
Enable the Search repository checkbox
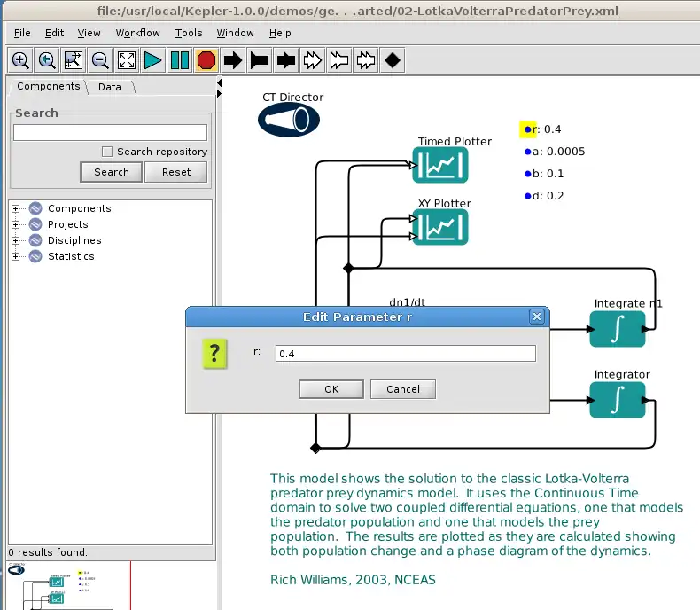tap(107, 152)
